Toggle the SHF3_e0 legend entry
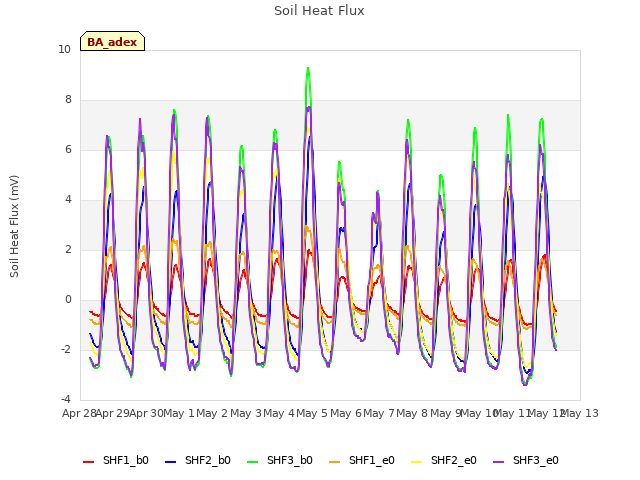 [x=526, y=460]
